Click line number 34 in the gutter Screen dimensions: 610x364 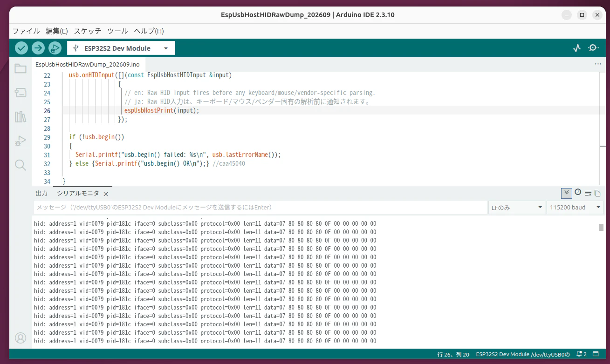pos(46,182)
